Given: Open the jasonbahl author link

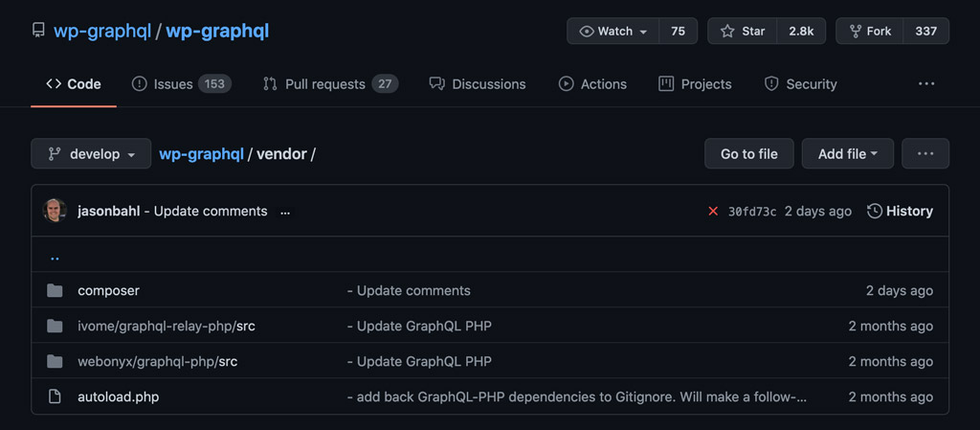Looking at the screenshot, I should point(109,212).
